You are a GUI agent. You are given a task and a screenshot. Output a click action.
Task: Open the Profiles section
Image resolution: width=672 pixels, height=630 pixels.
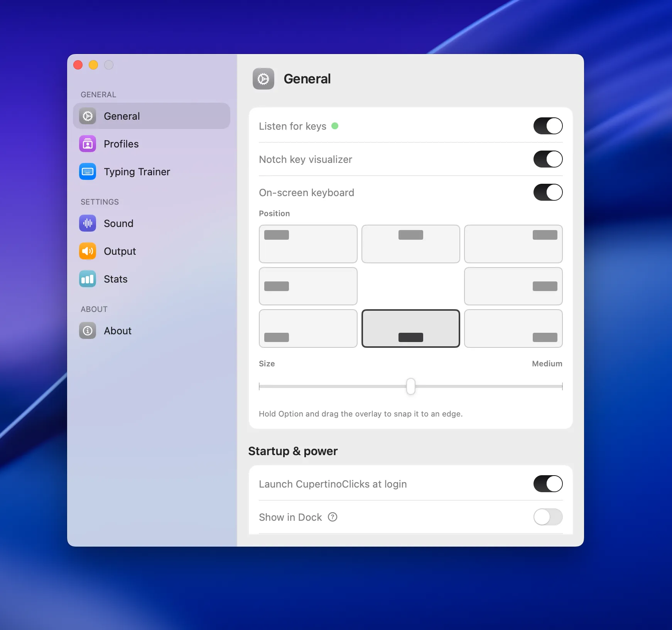152,144
